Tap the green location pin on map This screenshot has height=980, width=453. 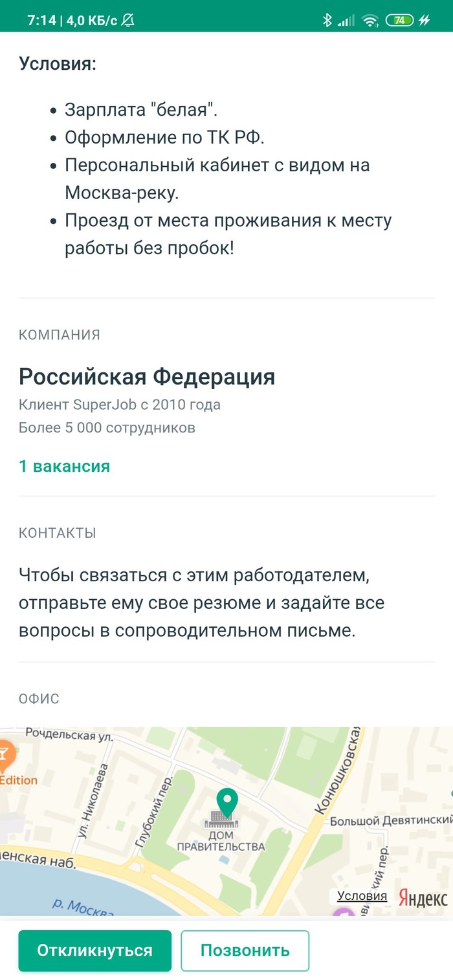[227, 802]
